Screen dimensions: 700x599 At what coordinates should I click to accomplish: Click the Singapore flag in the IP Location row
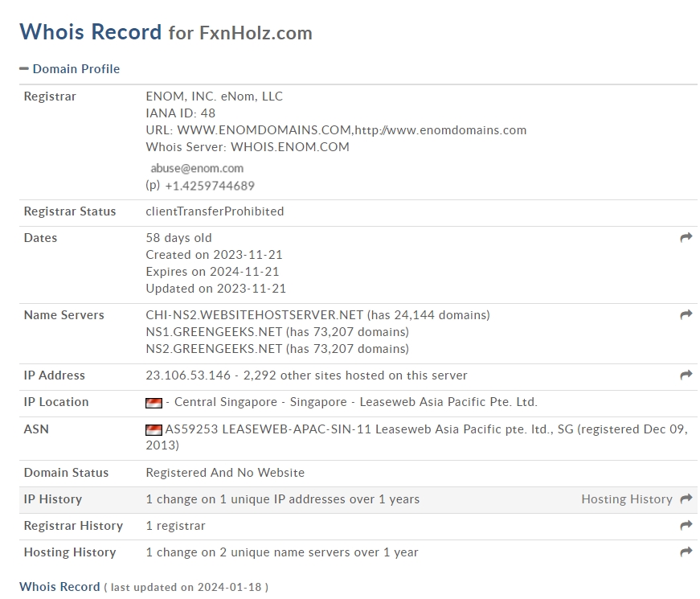point(154,403)
